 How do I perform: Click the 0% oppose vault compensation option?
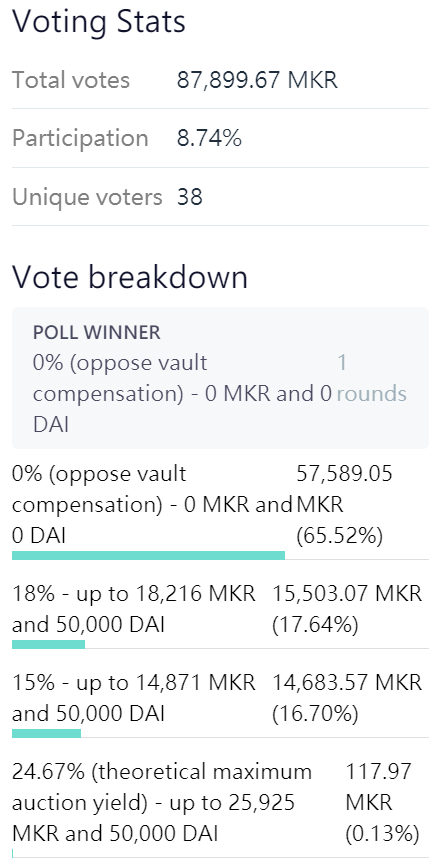152,505
